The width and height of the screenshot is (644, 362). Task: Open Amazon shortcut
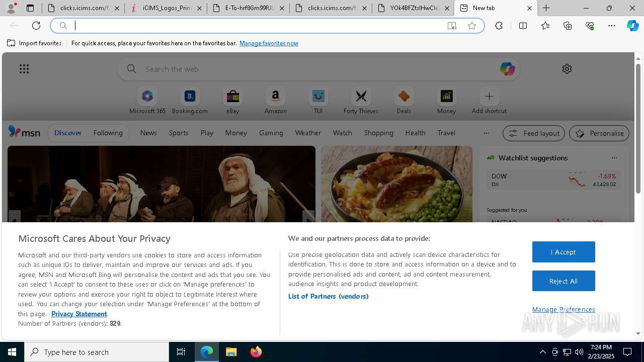[275, 101]
